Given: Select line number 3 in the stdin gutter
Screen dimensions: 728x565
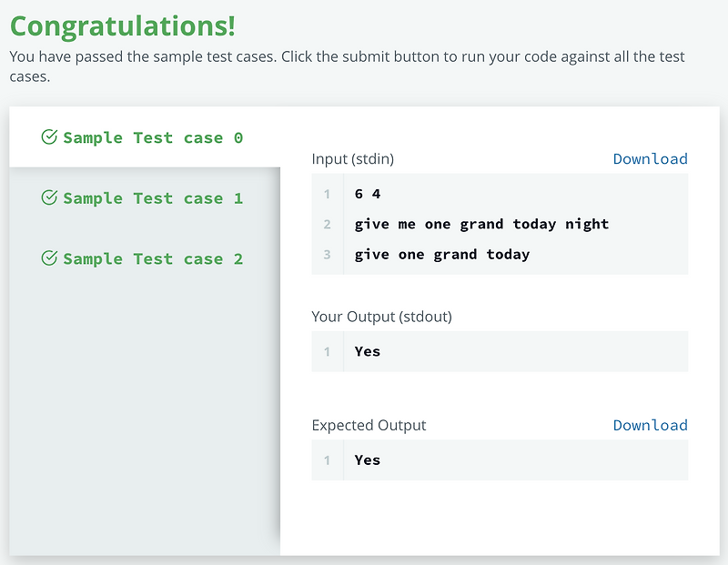Looking at the screenshot, I should pyautogui.click(x=327, y=255).
